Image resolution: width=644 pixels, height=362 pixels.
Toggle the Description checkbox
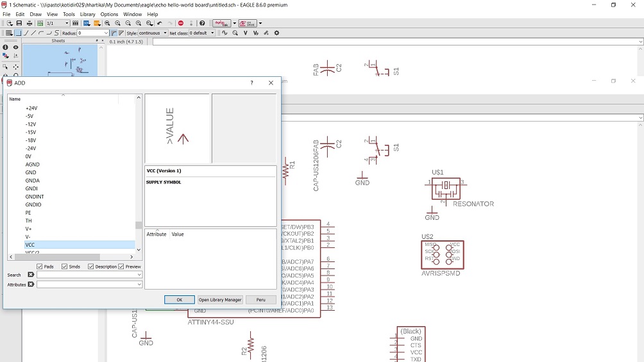91,267
